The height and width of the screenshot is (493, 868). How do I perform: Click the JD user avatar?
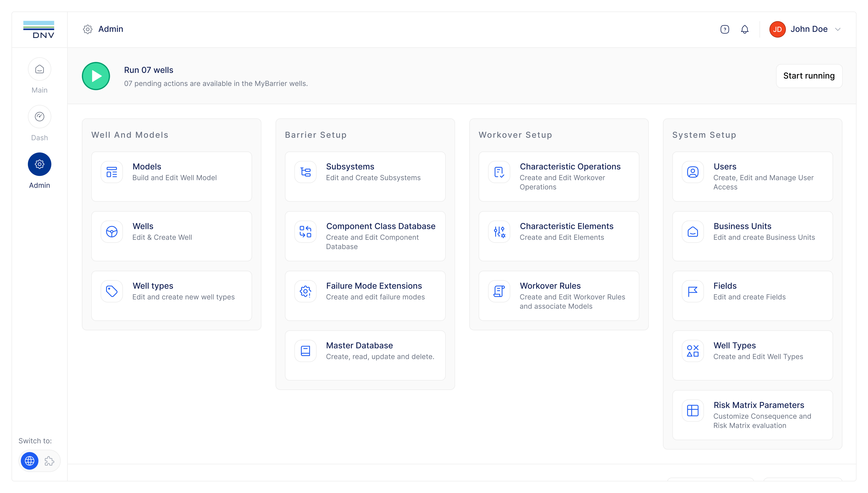pyautogui.click(x=777, y=30)
